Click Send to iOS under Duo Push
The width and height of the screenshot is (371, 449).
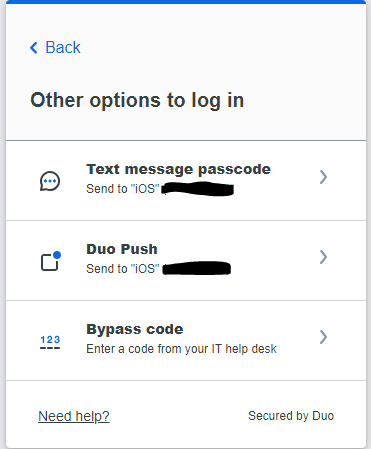pos(123,269)
